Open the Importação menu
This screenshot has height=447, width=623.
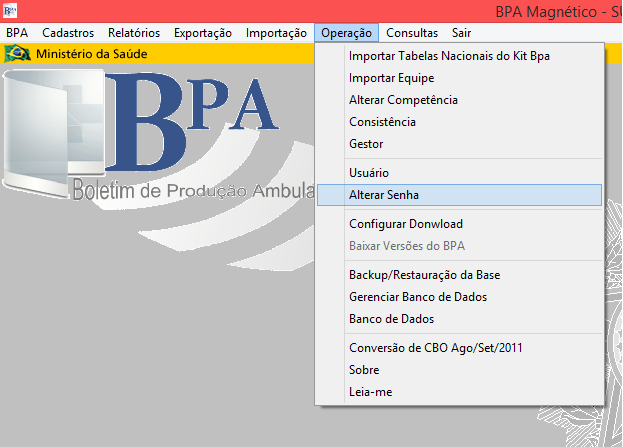tap(276, 33)
